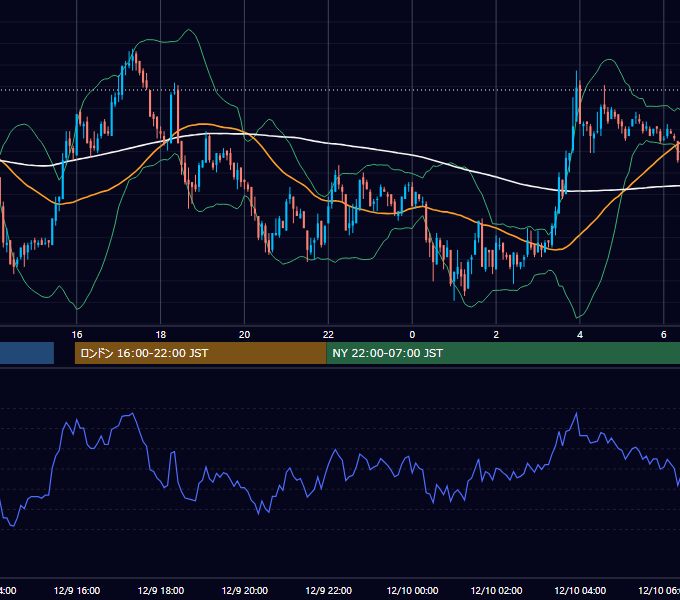This screenshot has height=600, width=680.
Task: Click the hour label 0 on price chart
Action: tap(412, 335)
